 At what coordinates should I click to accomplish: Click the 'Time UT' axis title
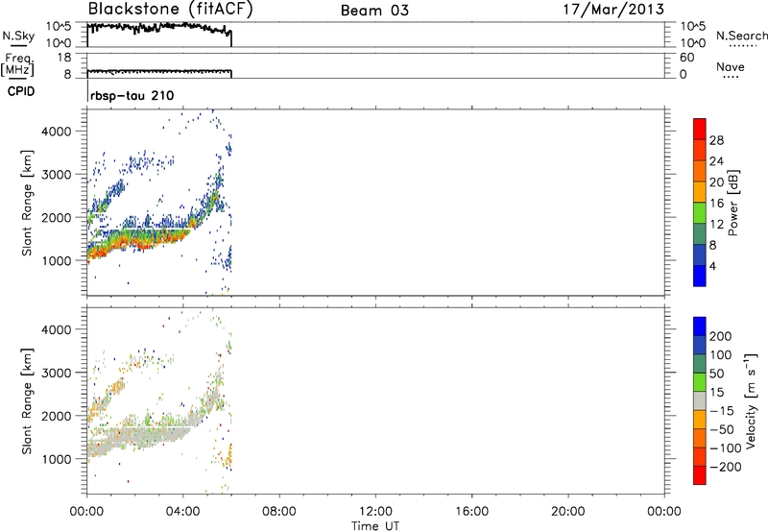click(x=375, y=525)
